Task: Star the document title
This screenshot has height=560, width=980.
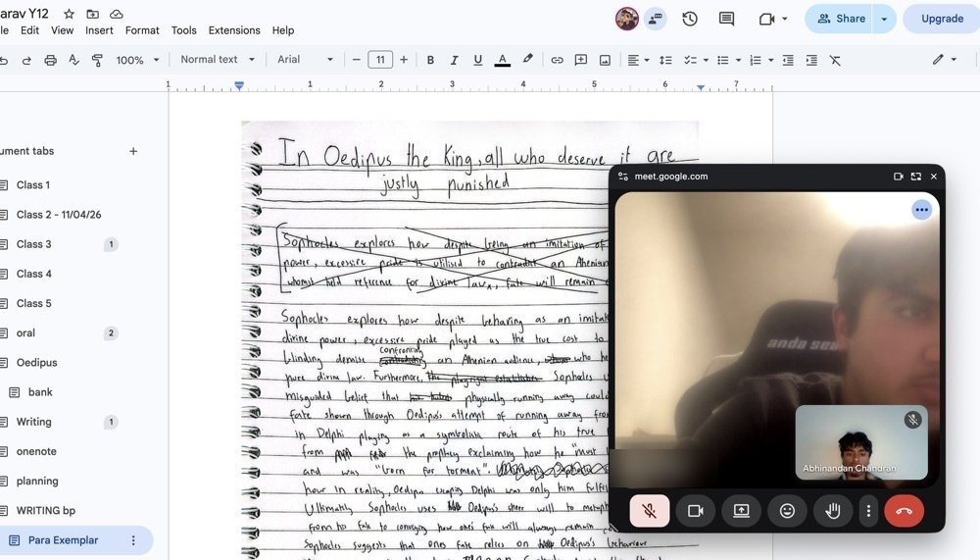Action: point(70,14)
